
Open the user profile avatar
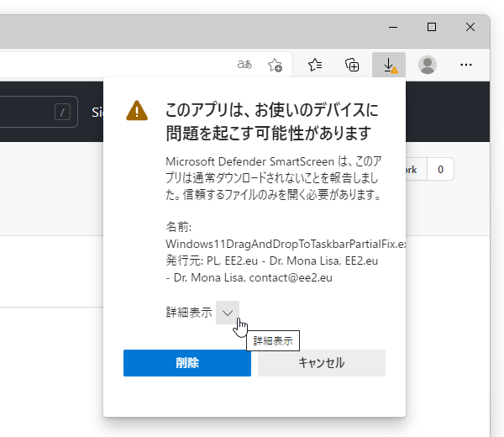point(428,65)
